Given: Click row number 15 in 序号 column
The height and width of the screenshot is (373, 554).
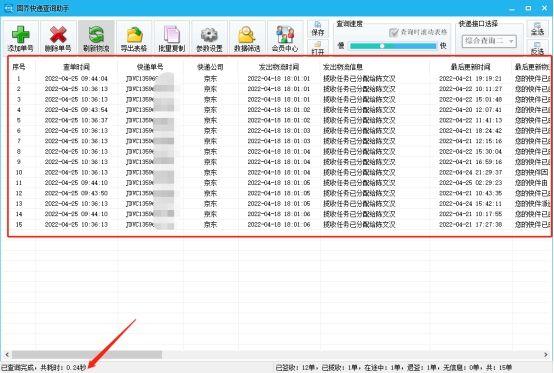Looking at the screenshot, I should [x=19, y=224].
